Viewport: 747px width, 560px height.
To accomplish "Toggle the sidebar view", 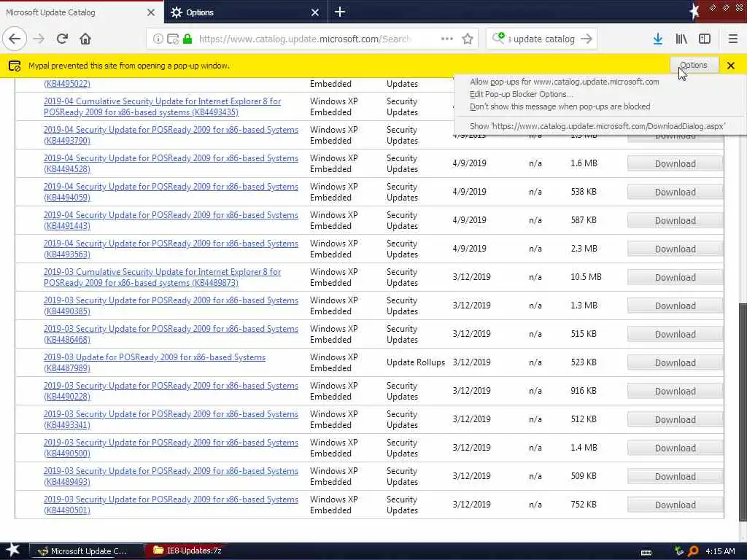I will point(705,39).
